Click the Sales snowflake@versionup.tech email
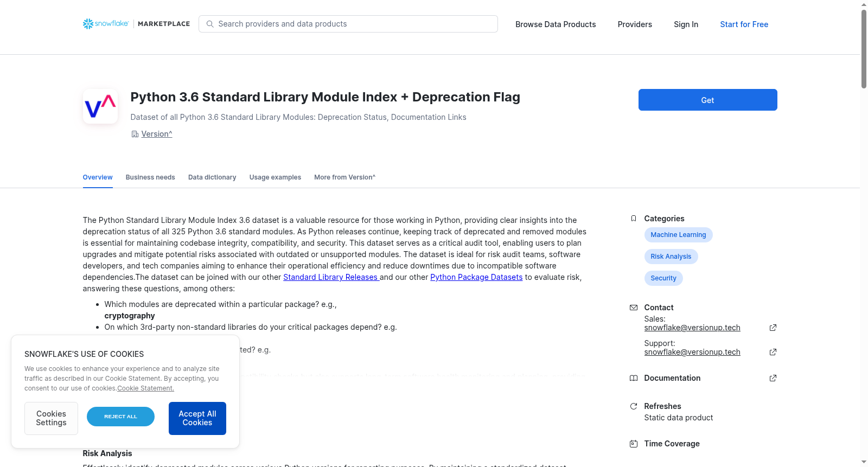The width and height of the screenshot is (868, 467). [692, 328]
